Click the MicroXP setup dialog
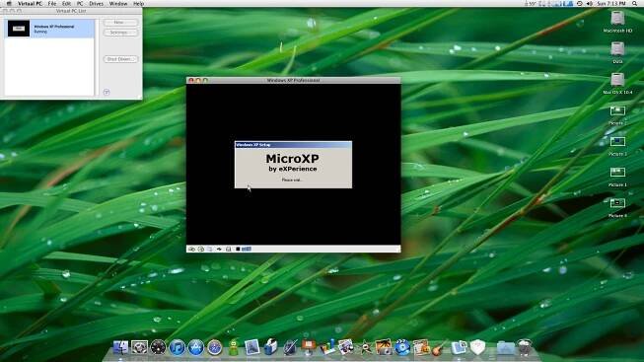644x362 pixels. [x=293, y=165]
